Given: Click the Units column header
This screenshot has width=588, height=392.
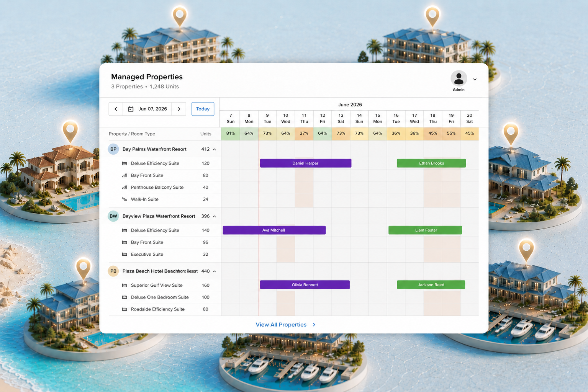Looking at the screenshot, I should [206, 134].
